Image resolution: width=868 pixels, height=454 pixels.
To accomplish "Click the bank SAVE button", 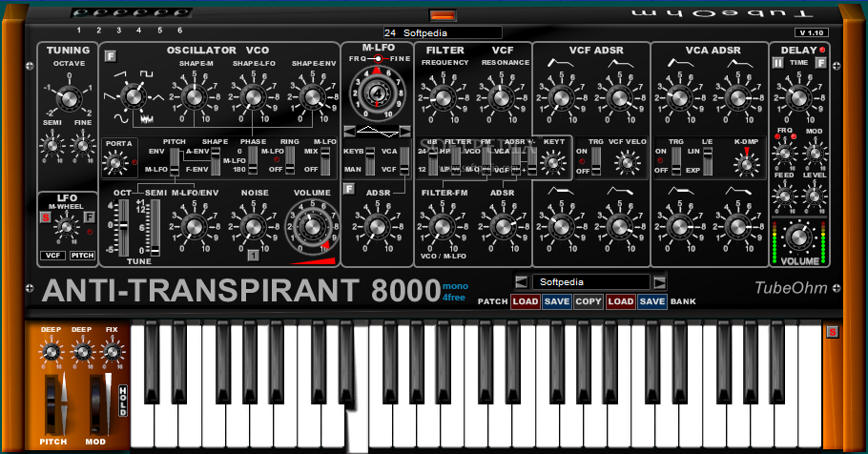I will [652, 301].
